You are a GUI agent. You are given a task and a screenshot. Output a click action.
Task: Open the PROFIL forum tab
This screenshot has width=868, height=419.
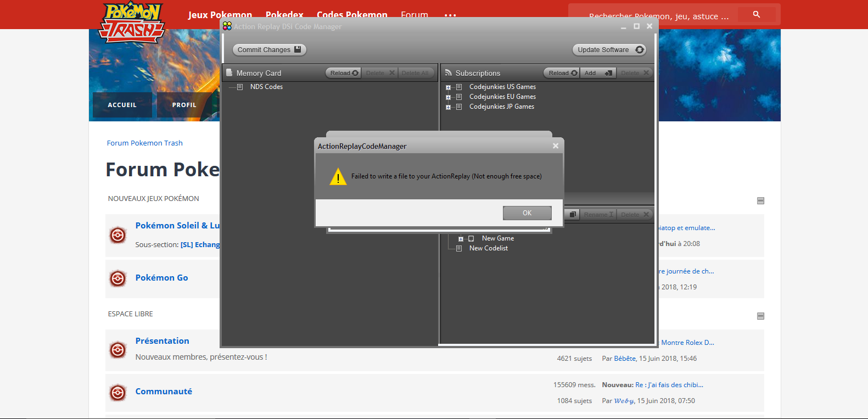[x=184, y=105]
